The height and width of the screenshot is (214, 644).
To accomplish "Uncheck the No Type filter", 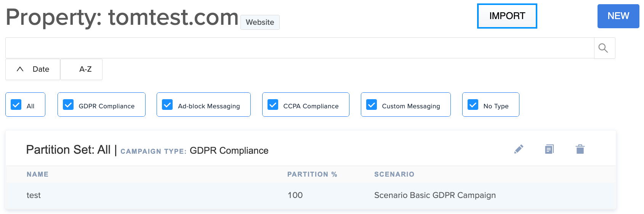I will click(473, 105).
